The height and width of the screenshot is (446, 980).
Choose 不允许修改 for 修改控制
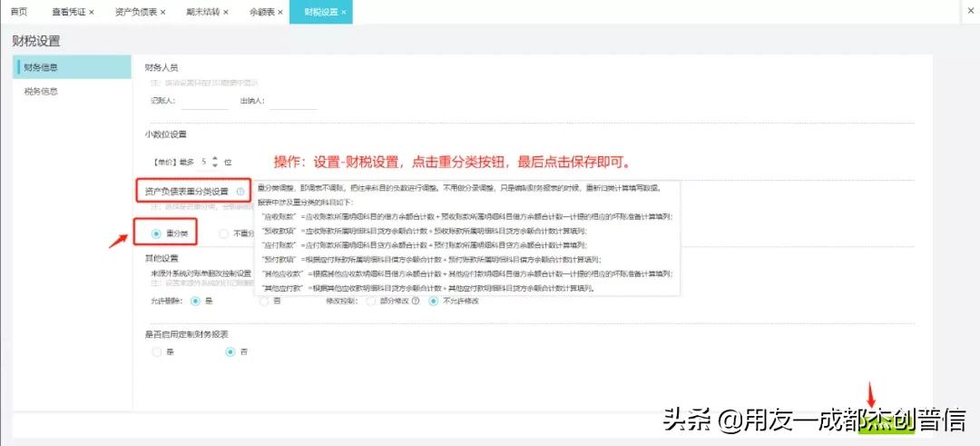433,301
